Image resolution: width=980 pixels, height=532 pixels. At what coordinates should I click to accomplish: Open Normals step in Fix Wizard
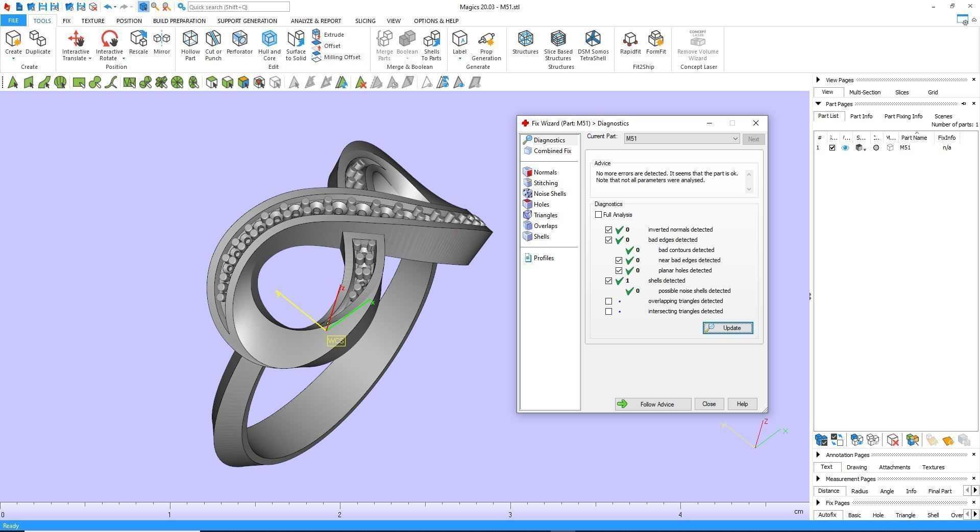point(540,172)
